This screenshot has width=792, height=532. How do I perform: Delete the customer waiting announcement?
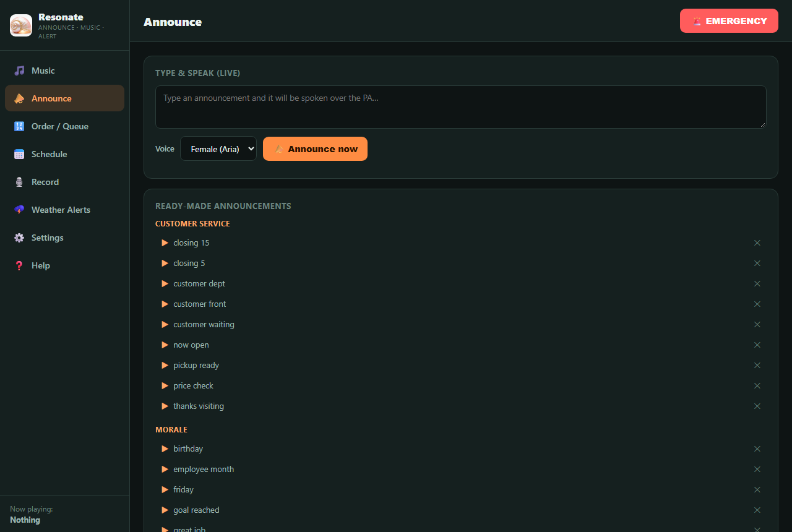[x=757, y=324]
